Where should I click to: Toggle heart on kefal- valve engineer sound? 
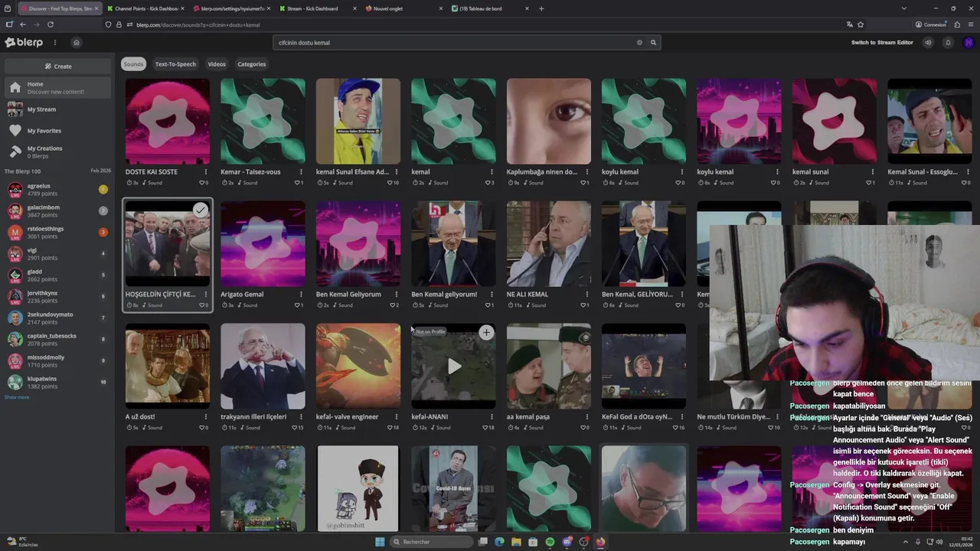[x=390, y=428]
